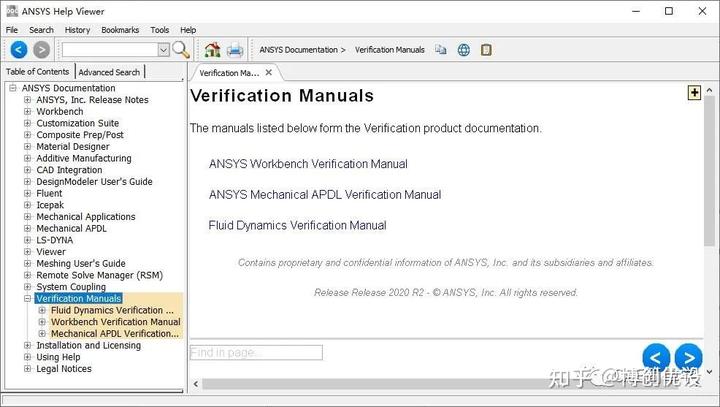Expand the Workbench tree node
The width and height of the screenshot is (720, 407).
pos(28,111)
